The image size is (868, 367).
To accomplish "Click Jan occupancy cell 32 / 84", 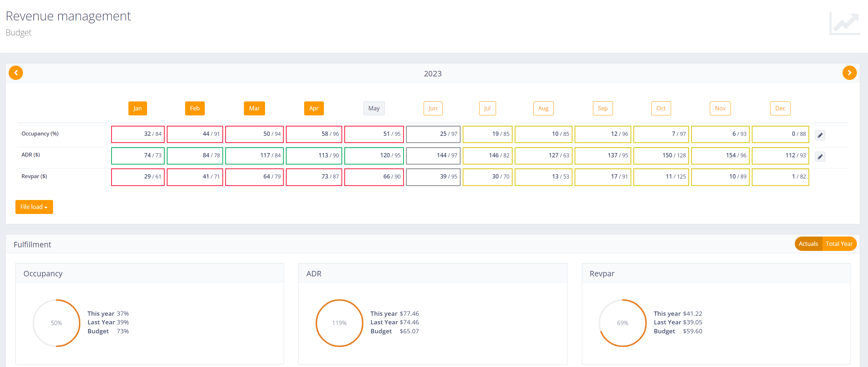I will pos(138,134).
